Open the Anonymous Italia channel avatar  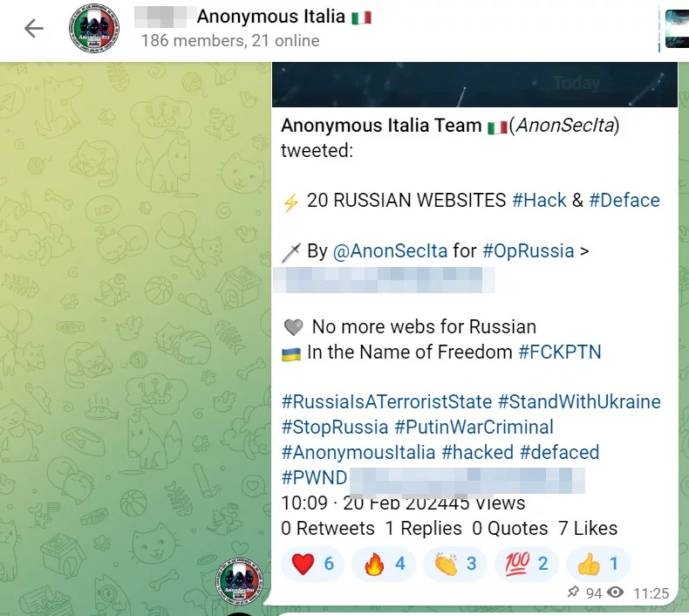pos(94,29)
